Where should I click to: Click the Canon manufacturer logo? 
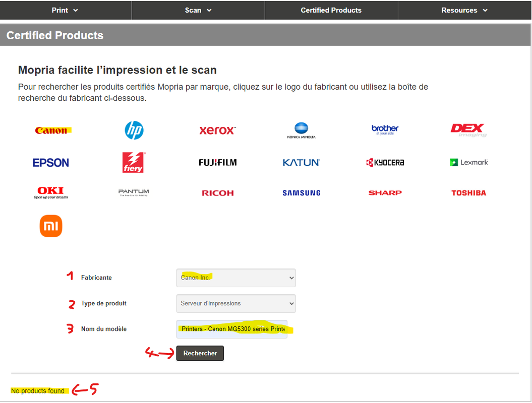[x=51, y=130]
